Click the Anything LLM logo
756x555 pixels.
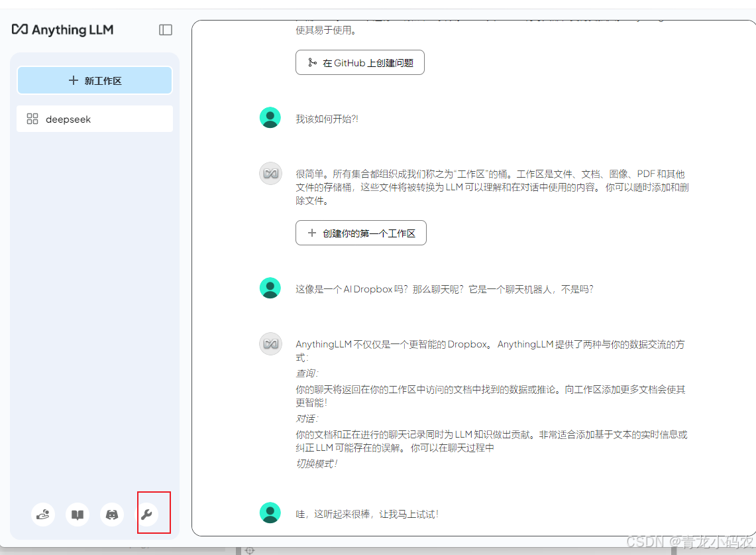click(x=63, y=30)
